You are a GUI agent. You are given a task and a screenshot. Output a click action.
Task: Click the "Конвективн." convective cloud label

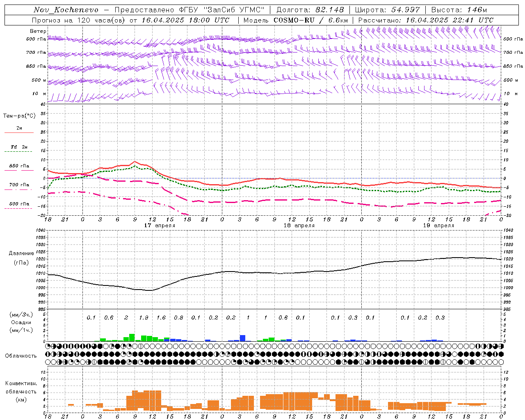tap(21, 383)
